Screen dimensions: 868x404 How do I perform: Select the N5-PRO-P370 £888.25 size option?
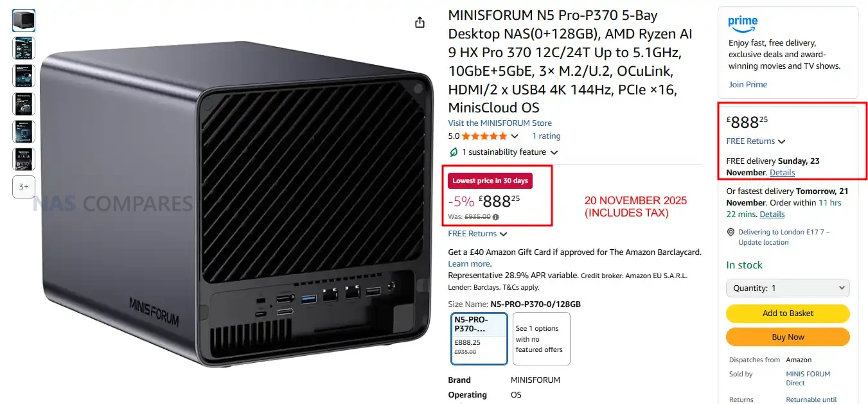click(479, 338)
